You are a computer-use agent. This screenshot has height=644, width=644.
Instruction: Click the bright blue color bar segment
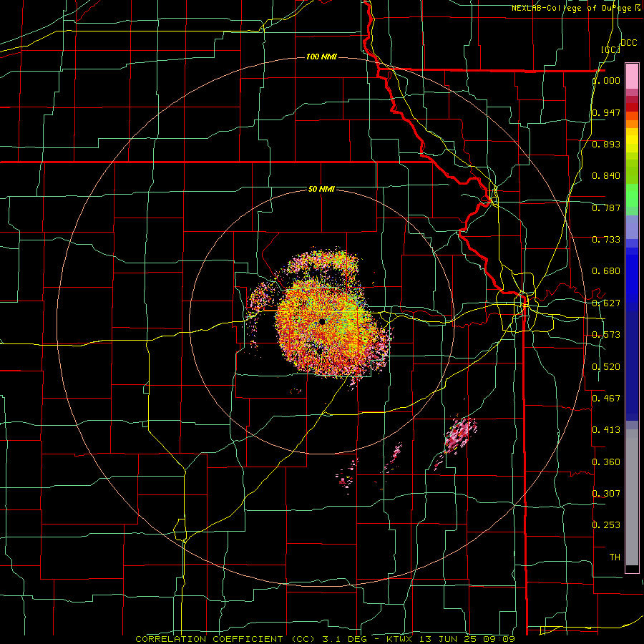tap(632, 273)
